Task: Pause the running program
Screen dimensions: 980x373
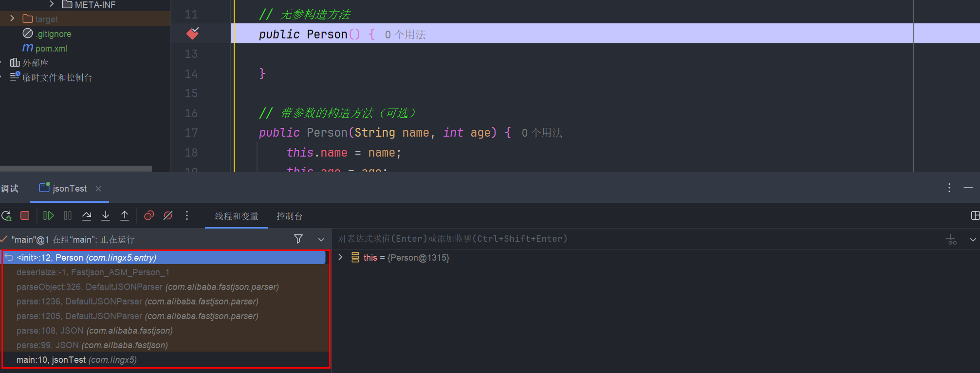Action: tap(68, 215)
